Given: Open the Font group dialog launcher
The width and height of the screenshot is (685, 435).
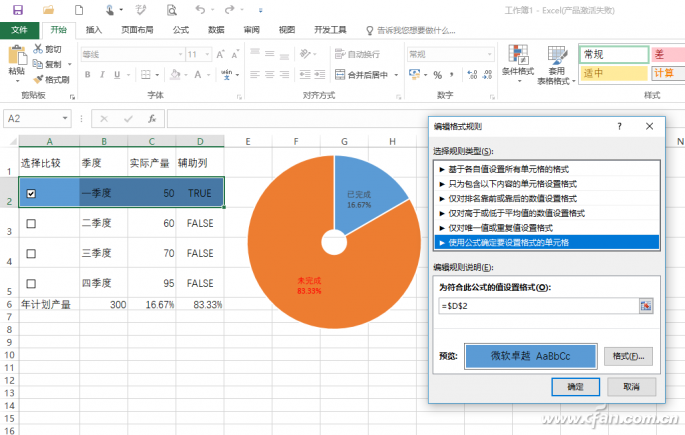Looking at the screenshot, I should click(239, 97).
